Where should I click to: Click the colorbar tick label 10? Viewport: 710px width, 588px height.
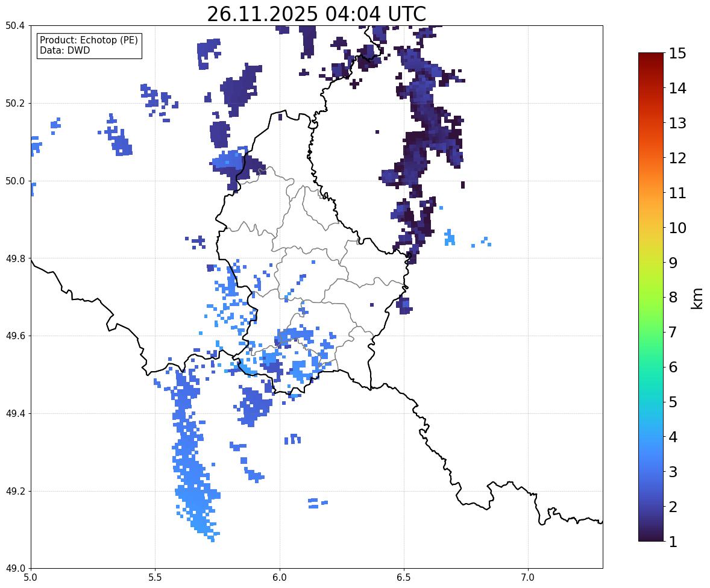(677, 228)
